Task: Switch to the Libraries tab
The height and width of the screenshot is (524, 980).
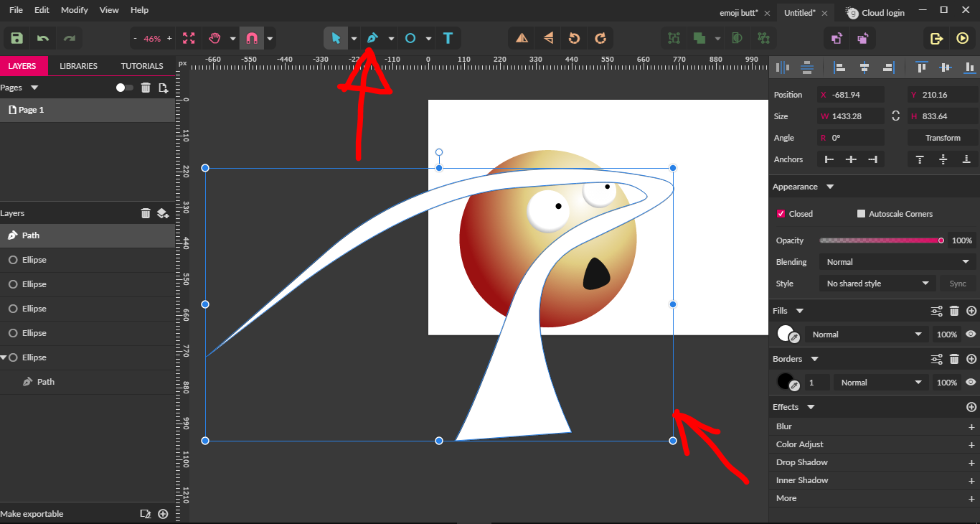Action: [78, 66]
